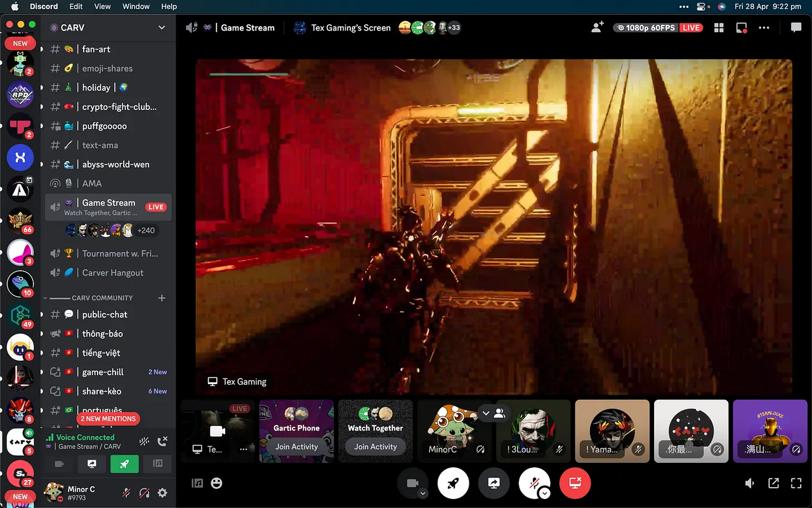Open the Discord menu in menu bar
Viewport: 812px width, 508px height.
click(44, 6)
